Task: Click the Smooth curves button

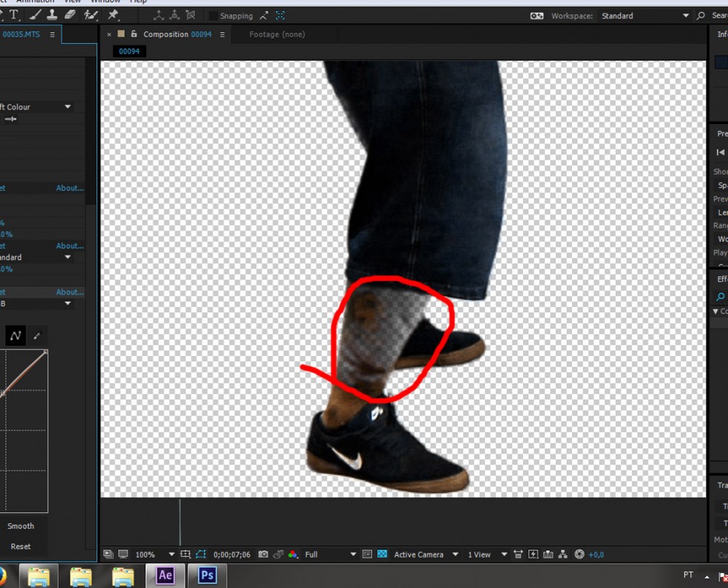Action: click(21, 526)
